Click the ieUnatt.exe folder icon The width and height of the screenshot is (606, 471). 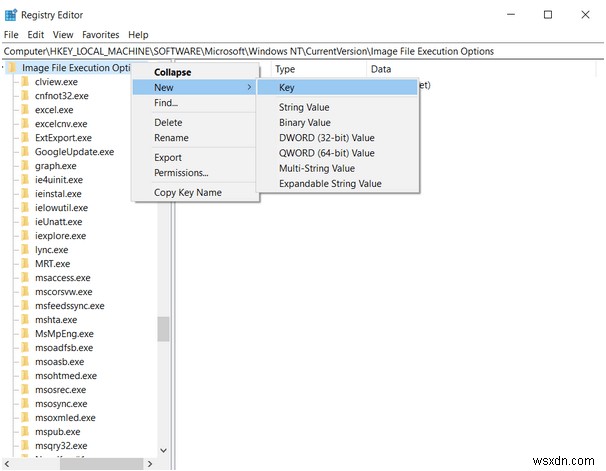pyautogui.click(x=25, y=222)
